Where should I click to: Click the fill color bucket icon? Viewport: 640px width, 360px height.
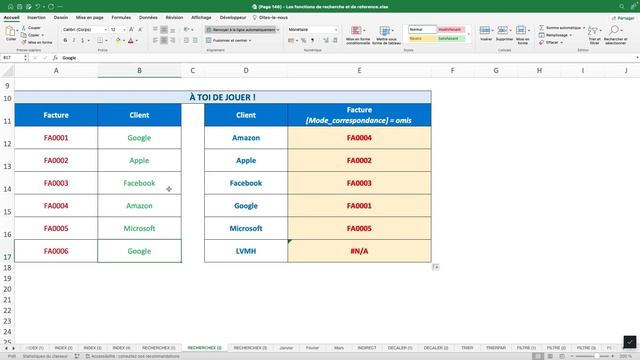(x=118, y=40)
